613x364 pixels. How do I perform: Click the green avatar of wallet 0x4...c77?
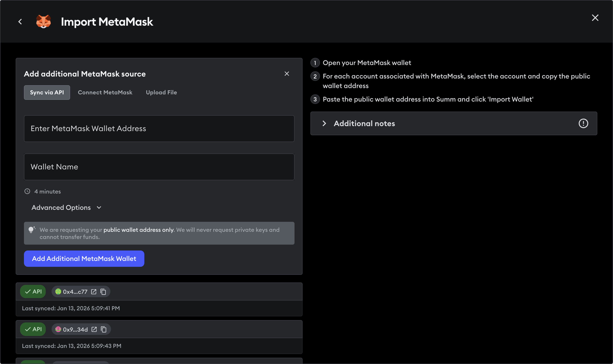tap(58, 291)
